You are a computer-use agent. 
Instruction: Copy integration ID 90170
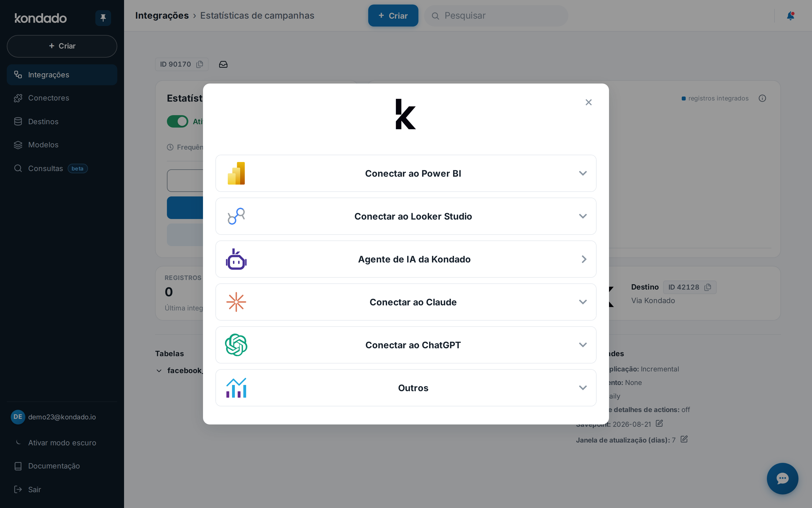(x=200, y=64)
